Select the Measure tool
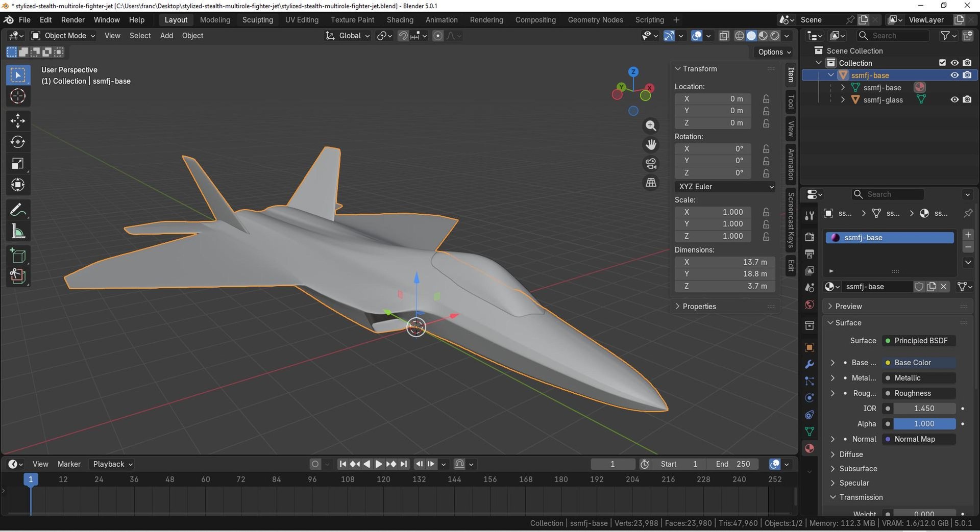 pos(18,232)
